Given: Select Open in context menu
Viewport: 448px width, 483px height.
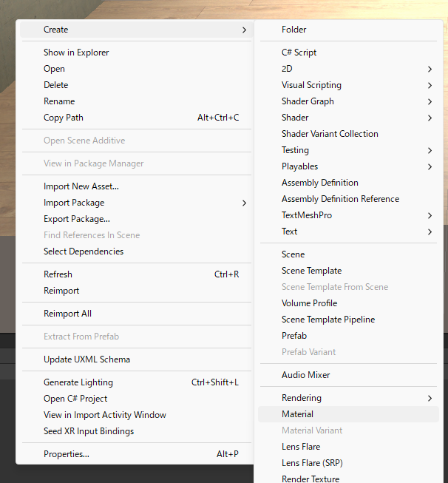Looking at the screenshot, I should tap(137, 69).
